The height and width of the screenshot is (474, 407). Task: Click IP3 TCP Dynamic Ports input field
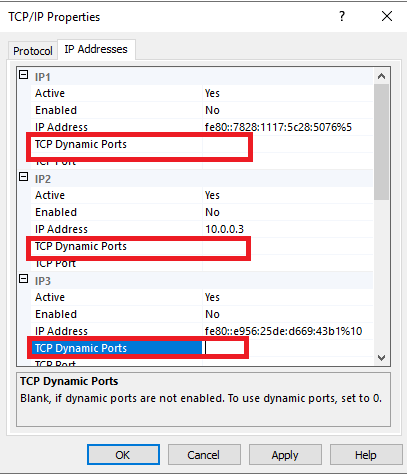point(288,348)
